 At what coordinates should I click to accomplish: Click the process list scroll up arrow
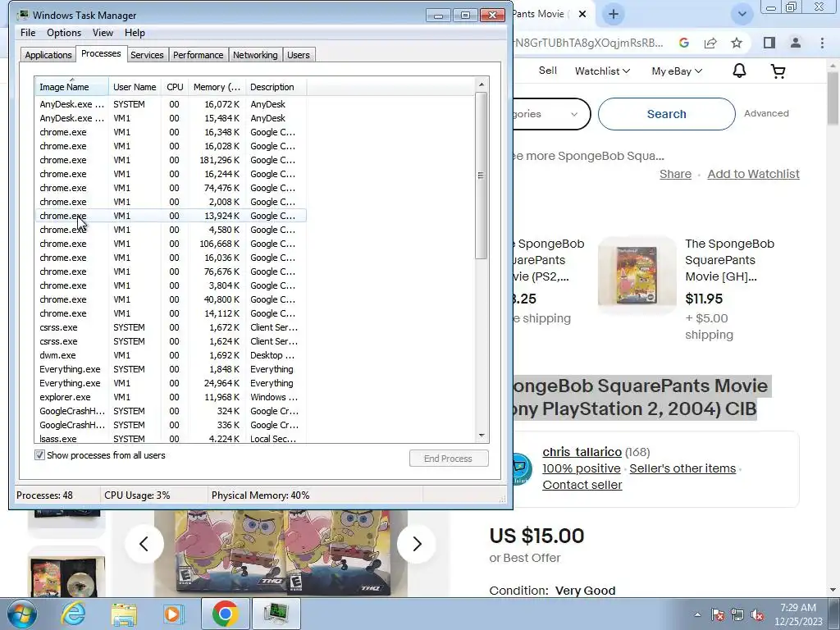[481, 84]
